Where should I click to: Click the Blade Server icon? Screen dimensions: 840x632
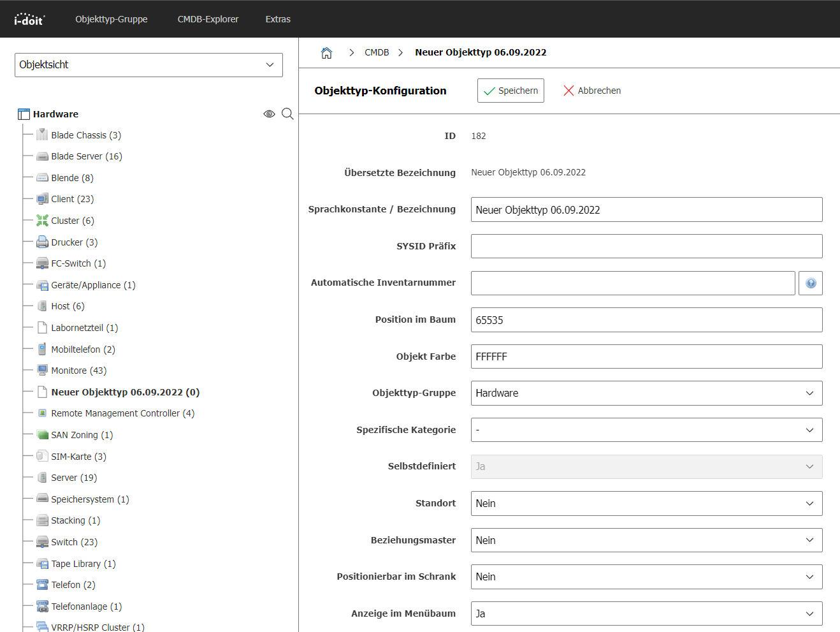42,156
